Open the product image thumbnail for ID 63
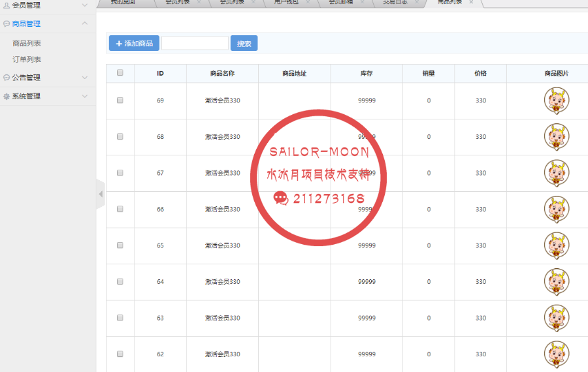The image size is (588, 372). pos(557,318)
